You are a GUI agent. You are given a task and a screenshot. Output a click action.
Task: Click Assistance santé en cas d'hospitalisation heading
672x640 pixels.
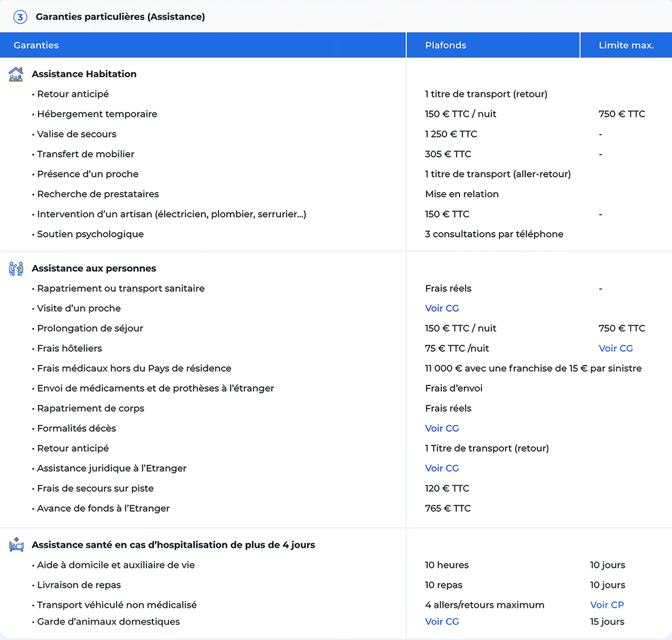(x=173, y=545)
